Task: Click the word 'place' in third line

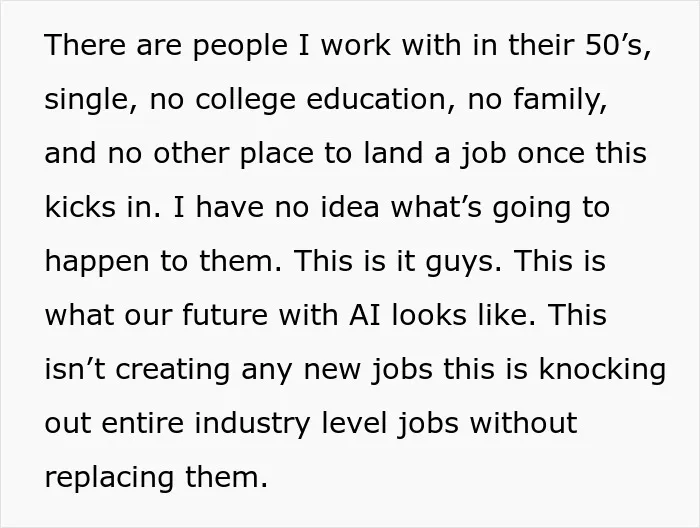Action: pos(277,154)
